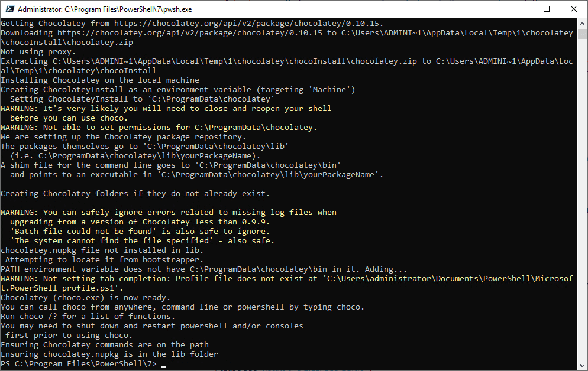Click 'You can call choco from anywhere' line

[x=183, y=307]
